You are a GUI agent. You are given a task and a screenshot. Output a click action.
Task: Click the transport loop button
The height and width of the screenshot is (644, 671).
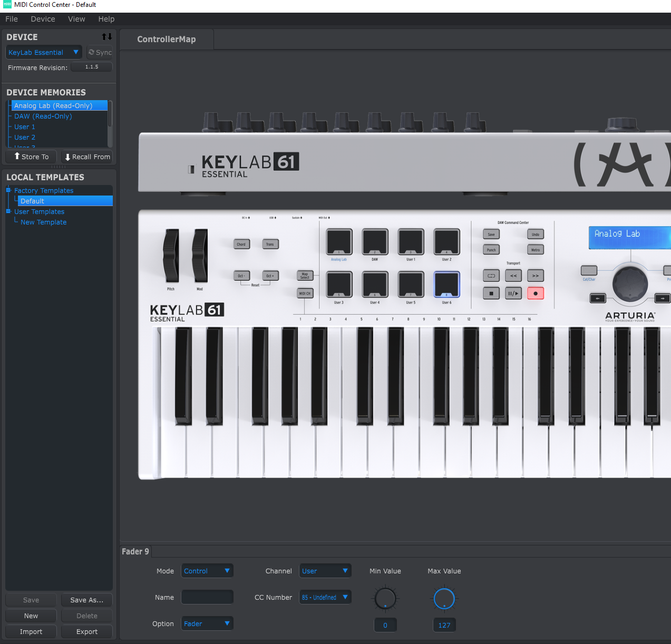[x=491, y=276]
